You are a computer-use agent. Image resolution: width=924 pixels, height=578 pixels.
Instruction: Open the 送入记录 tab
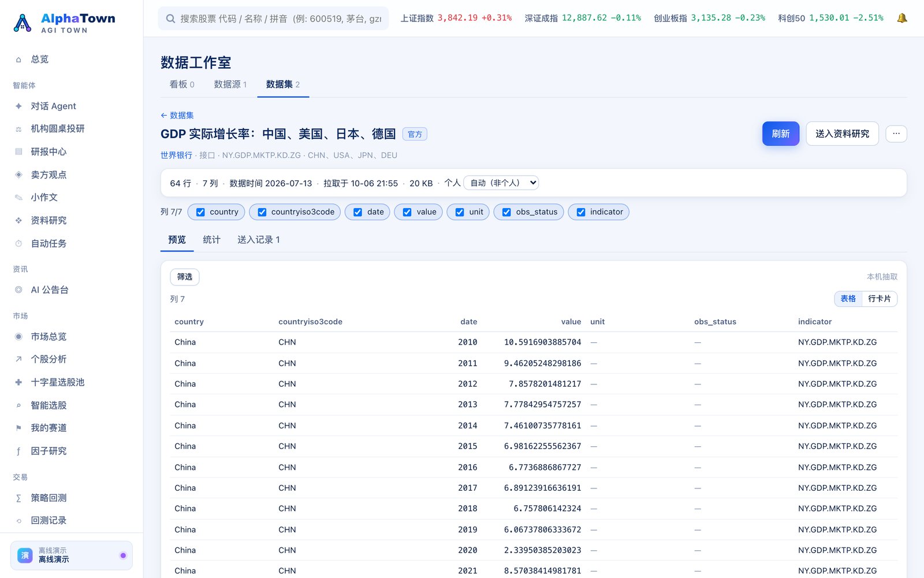point(259,240)
